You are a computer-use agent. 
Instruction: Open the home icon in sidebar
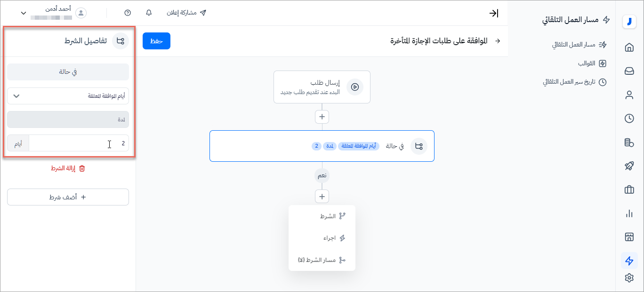point(629,47)
